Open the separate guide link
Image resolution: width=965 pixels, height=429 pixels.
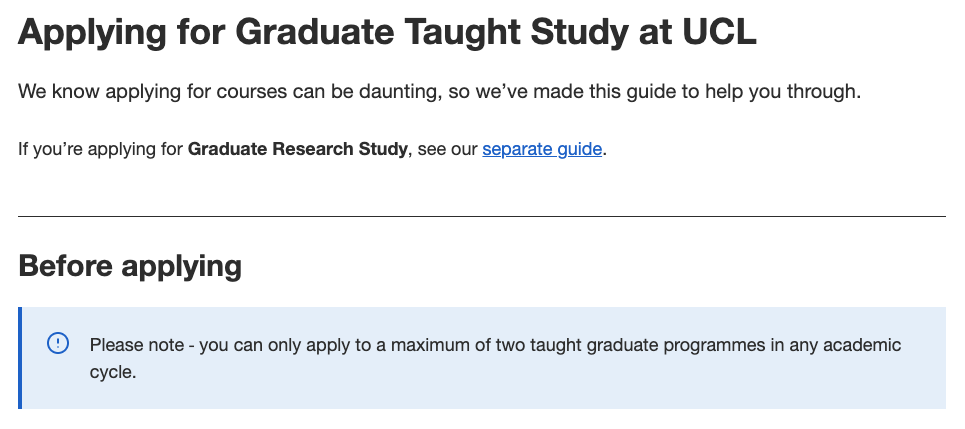pyautogui.click(x=542, y=150)
